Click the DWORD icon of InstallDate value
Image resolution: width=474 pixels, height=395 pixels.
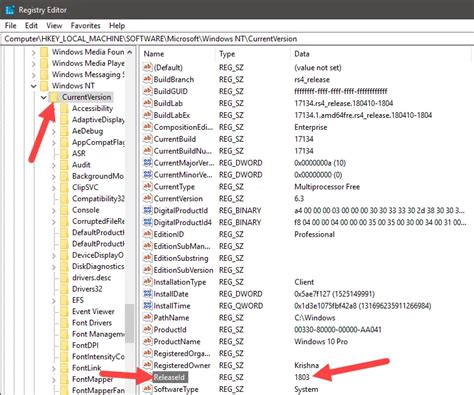tap(147, 294)
